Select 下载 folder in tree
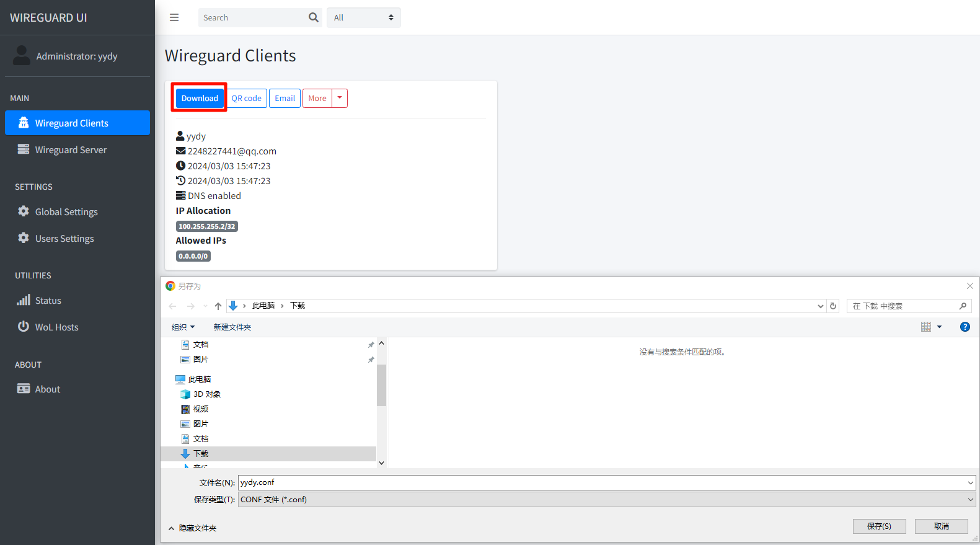The height and width of the screenshot is (545, 980). tap(269, 453)
